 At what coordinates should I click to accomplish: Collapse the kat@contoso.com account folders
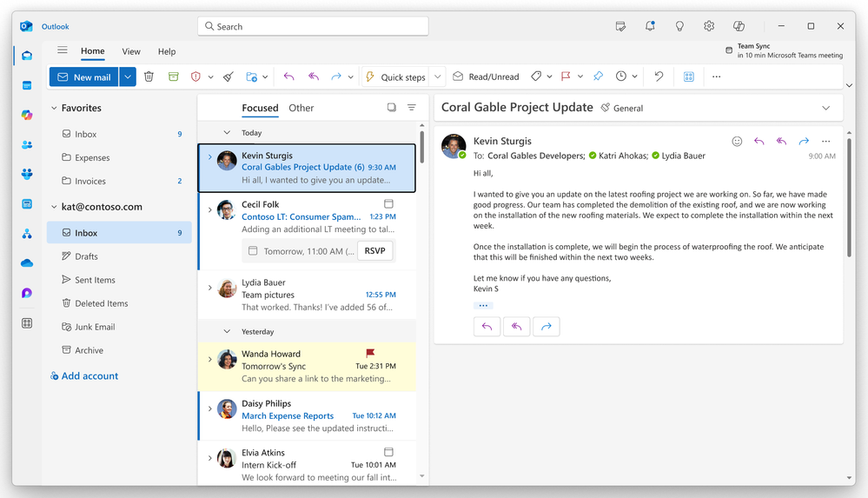(54, 207)
